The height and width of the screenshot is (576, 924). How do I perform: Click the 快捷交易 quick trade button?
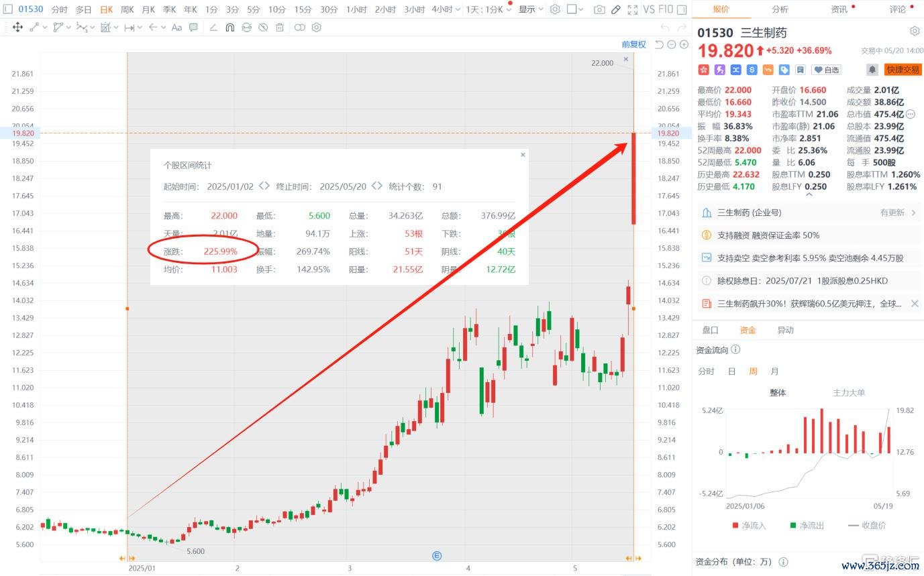[903, 69]
